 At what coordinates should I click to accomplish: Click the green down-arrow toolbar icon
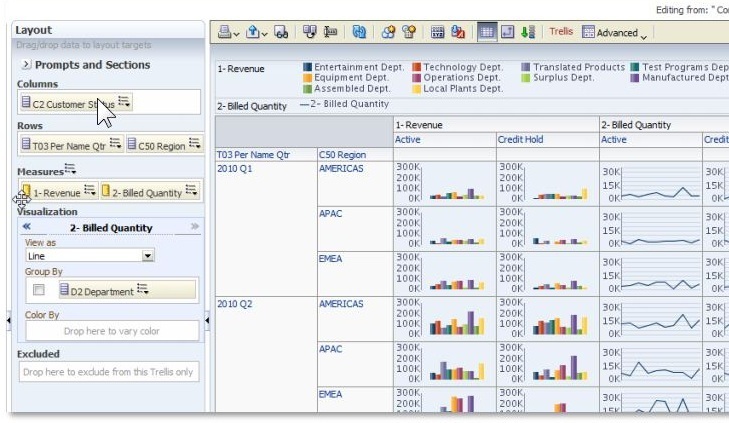click(528, 32)
